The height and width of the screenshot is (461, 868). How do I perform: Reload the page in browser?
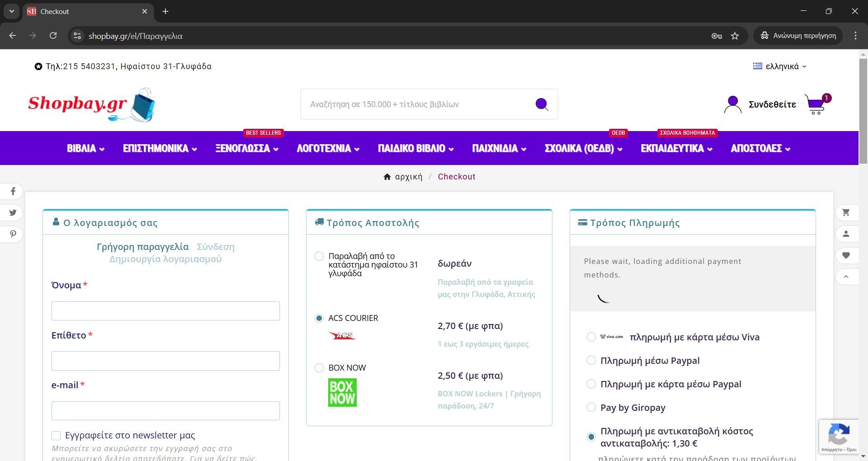click(x=53, y=36)
